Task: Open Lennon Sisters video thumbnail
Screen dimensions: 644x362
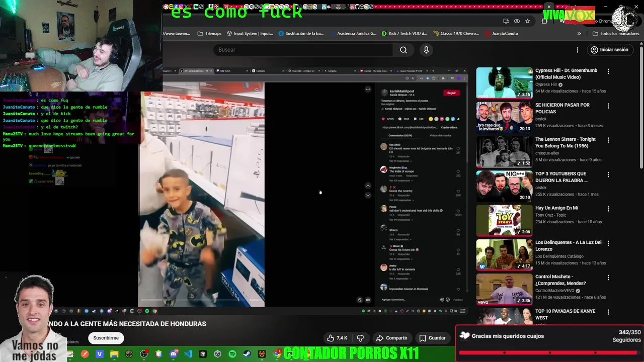Action: tap(504, 151)
